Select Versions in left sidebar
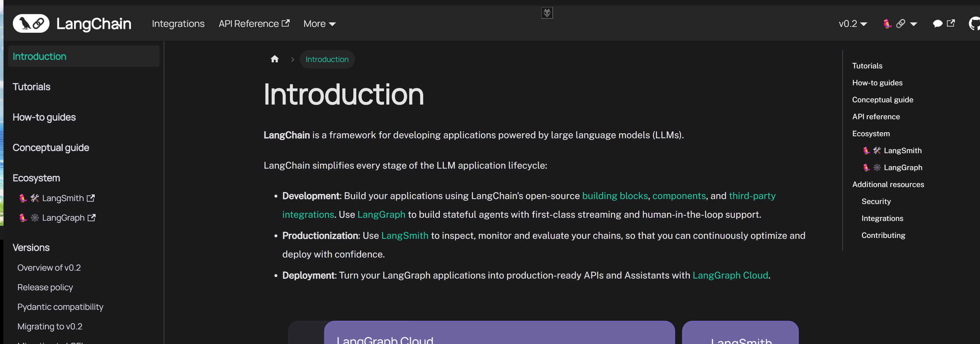Image resolution: width=980 pixels, height=344 pixels. (31, 248)
